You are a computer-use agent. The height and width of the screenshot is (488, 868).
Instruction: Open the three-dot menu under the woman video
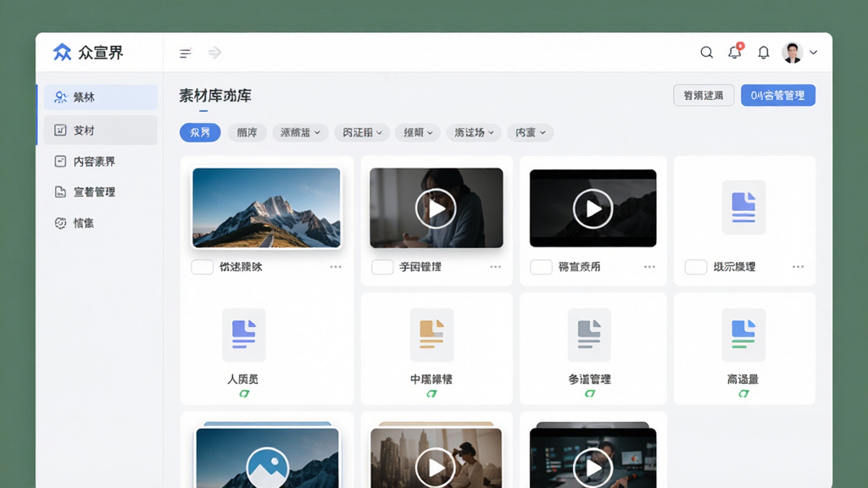495,267
